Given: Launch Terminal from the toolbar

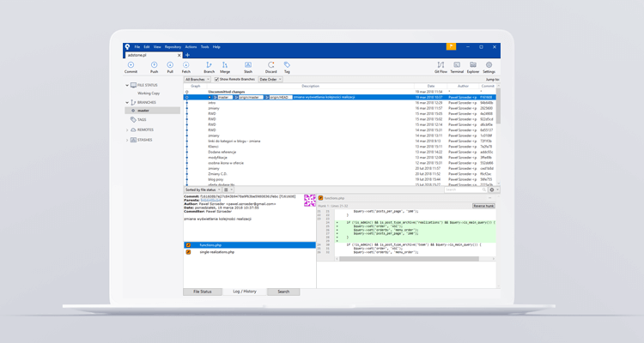Looking at the screenshot, I should tap(457, 67).
